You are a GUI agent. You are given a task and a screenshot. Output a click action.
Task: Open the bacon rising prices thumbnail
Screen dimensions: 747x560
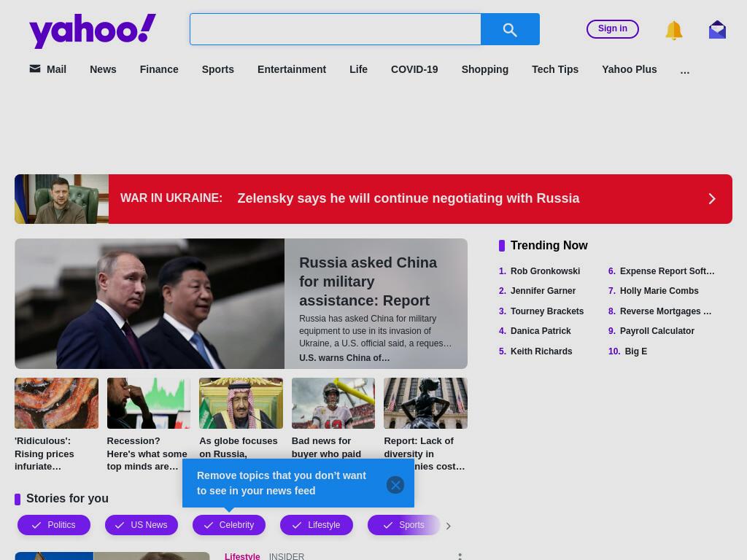[x=56, y=403]
